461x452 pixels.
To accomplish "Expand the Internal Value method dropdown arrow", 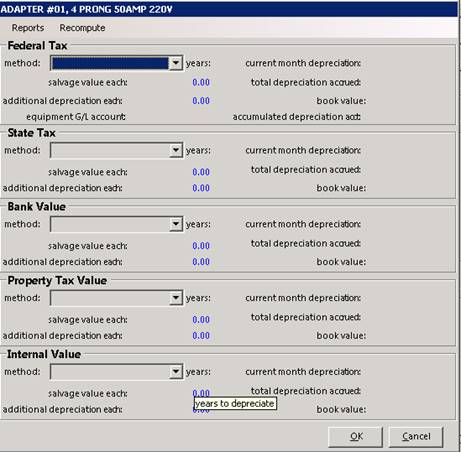I will tap(175, 372).
